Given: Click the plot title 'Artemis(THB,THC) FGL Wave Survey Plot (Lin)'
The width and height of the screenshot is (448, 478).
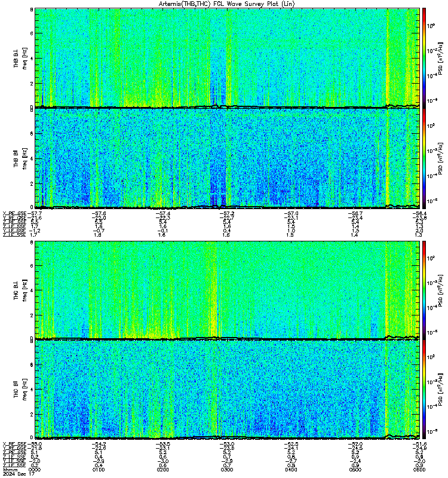Looking at the screenshot, I should [226, 4].
